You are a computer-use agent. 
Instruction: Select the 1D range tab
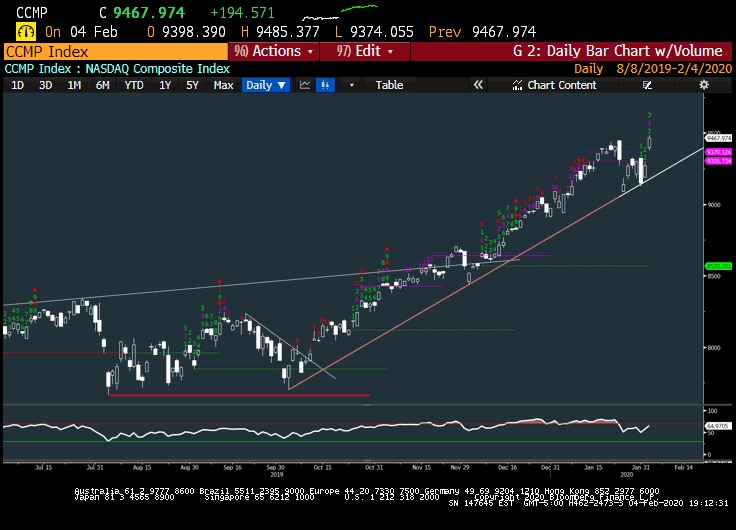click(17, 85)
